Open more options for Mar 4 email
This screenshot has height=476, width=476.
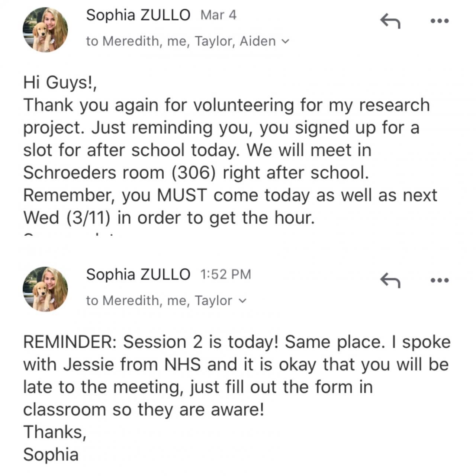click(440, 21)
